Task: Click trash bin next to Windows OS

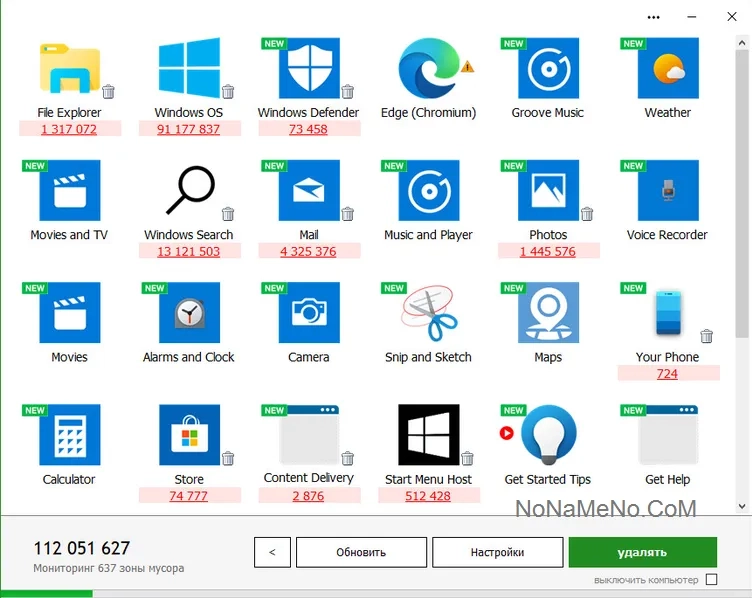Action: 228,92
